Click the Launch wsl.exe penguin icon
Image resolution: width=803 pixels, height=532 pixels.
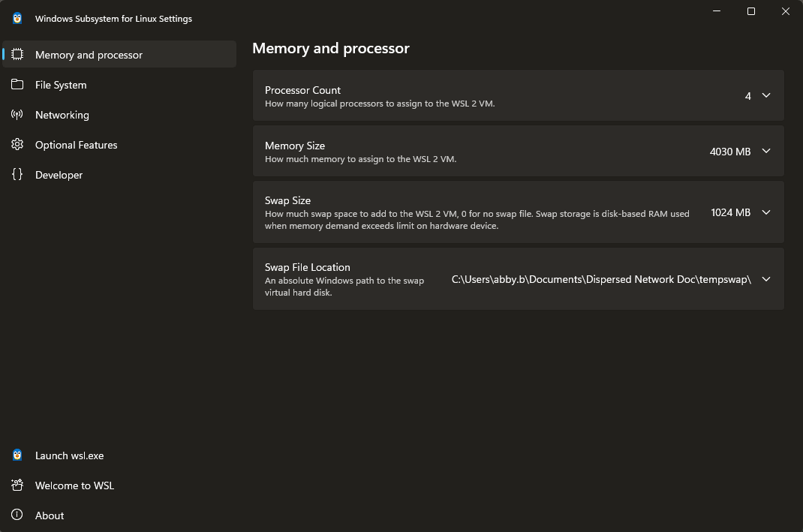click(17, 455)
